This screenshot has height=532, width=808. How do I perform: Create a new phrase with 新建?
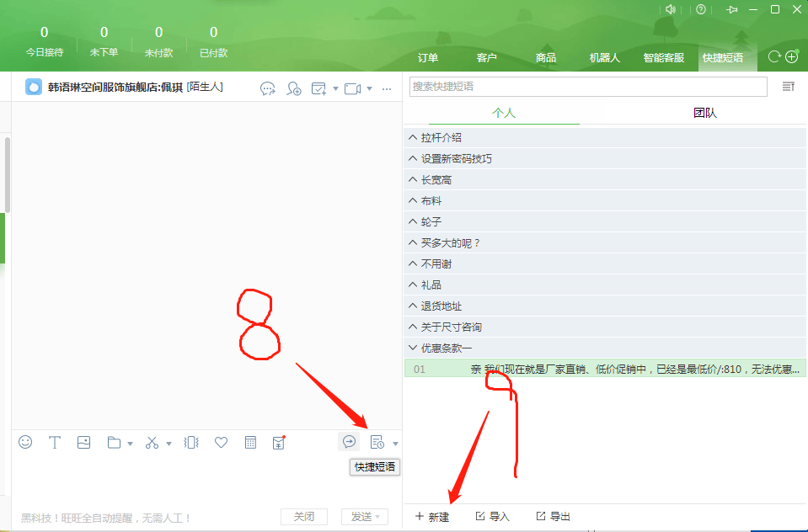[x=432, y=516]
